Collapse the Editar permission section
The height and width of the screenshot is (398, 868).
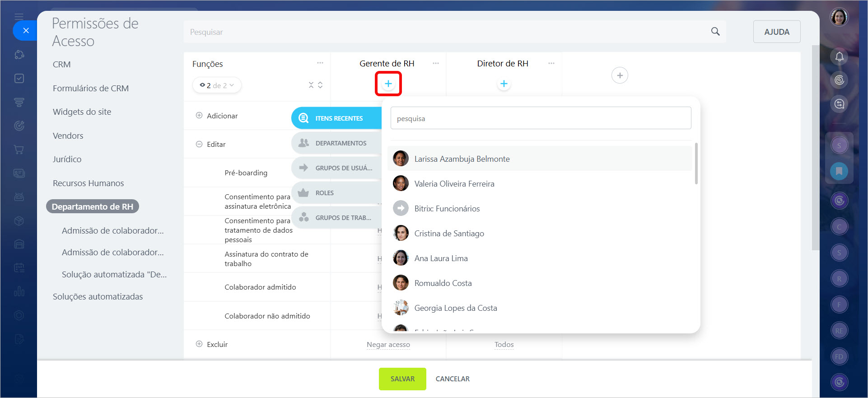[x=199, y=144]
